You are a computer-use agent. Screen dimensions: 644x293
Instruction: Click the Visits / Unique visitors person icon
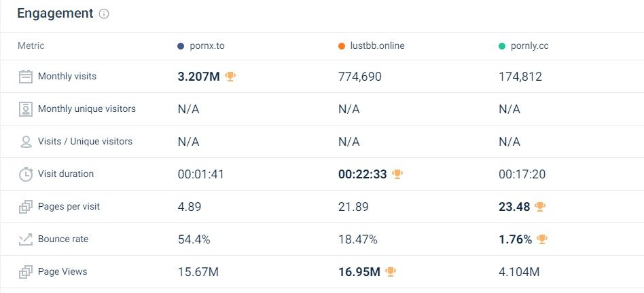point(25,142)
